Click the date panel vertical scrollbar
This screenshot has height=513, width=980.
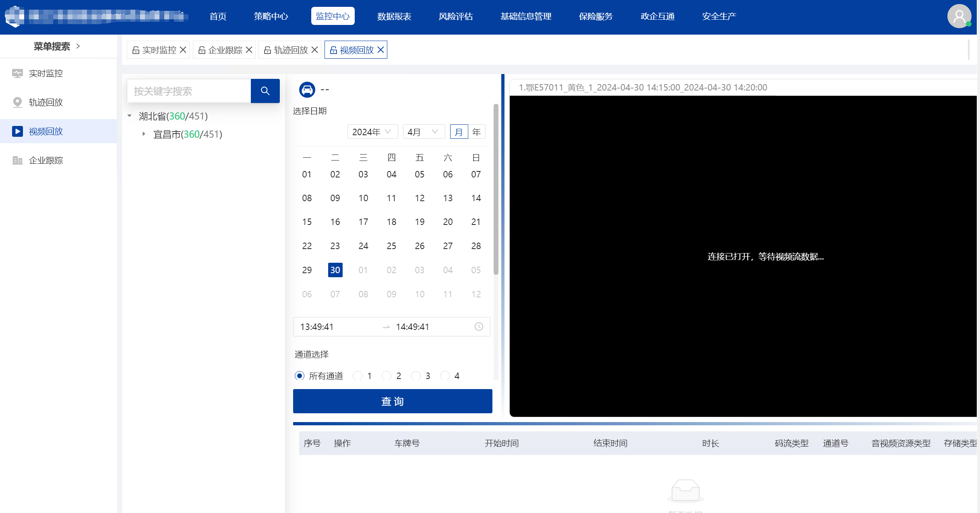[496, 189]
